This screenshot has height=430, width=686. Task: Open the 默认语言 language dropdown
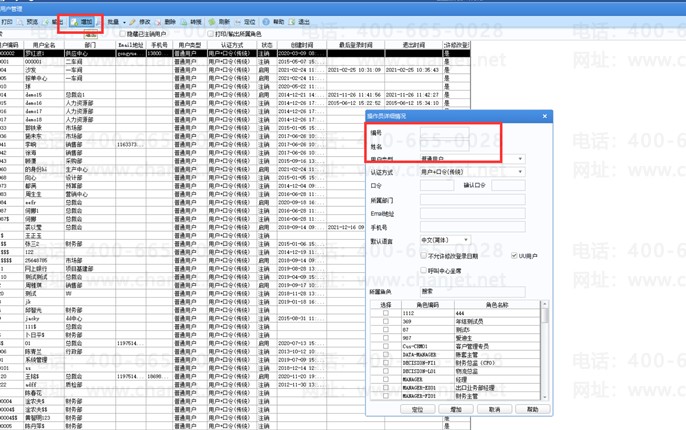pyautogui.click(x=445, y=240)
